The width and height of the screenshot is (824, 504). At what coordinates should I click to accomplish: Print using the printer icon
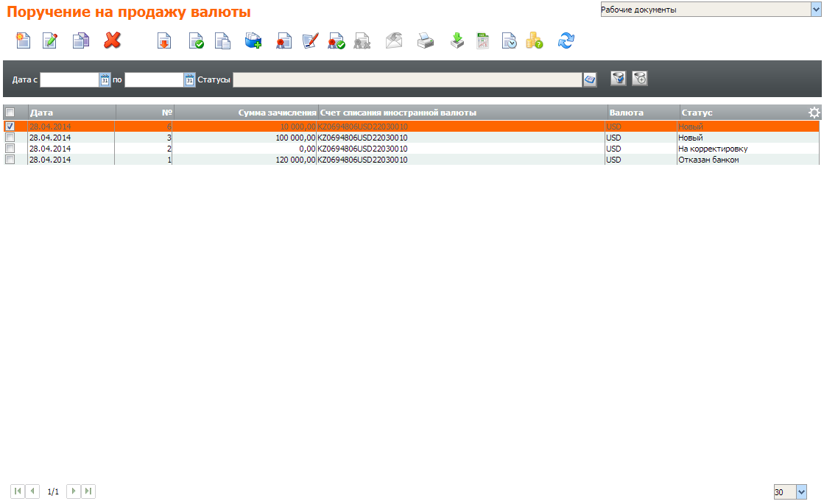pyautogui.click(x=425, y=40)
